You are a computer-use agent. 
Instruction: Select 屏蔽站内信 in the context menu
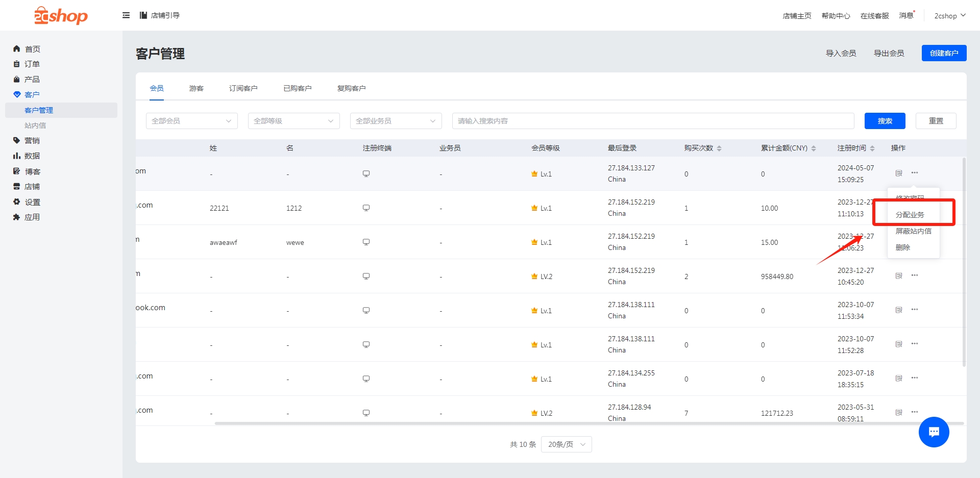tap(914, 231)
